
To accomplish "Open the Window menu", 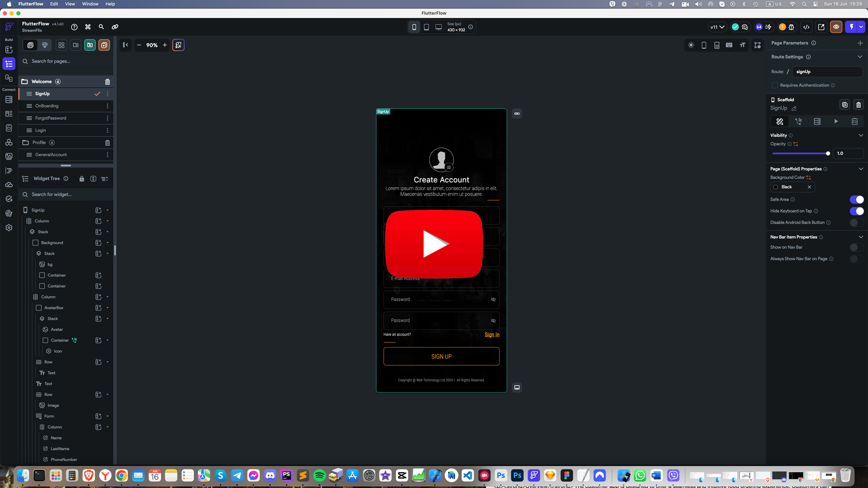I will point(90,4).
